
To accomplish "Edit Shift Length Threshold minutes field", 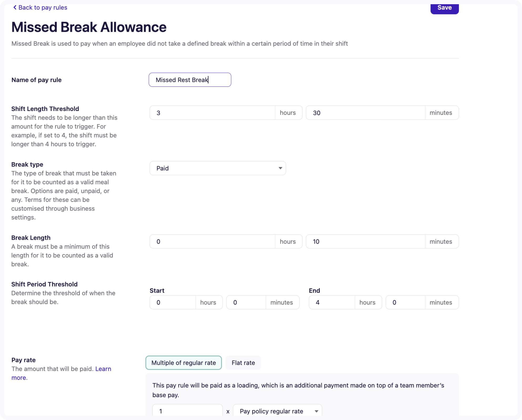I will (x=365, y=113).
